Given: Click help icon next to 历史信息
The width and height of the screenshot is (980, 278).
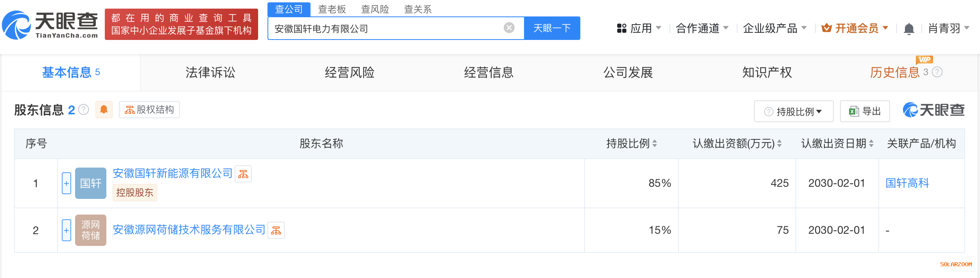Looking at the screenshot, I should (x=937, y=72).
